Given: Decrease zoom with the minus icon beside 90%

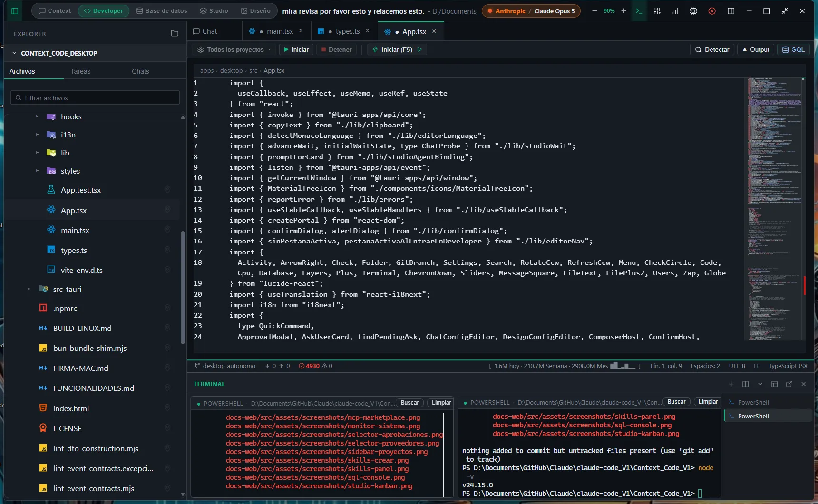Looking at the screenshot, I should (x=594, y=11).
